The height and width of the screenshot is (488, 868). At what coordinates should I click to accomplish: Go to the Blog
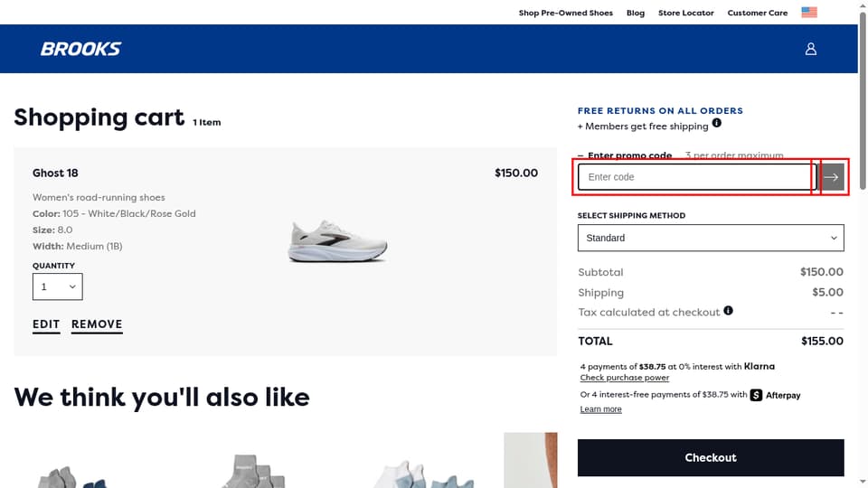pyautogui.click(x=635, y=13)
